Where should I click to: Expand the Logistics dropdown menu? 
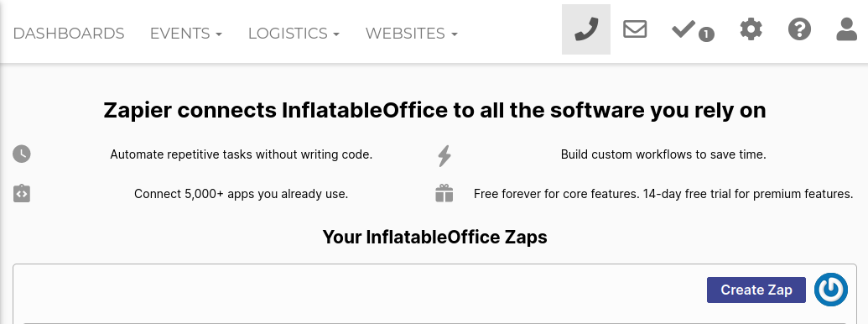(x=294, y=34)
